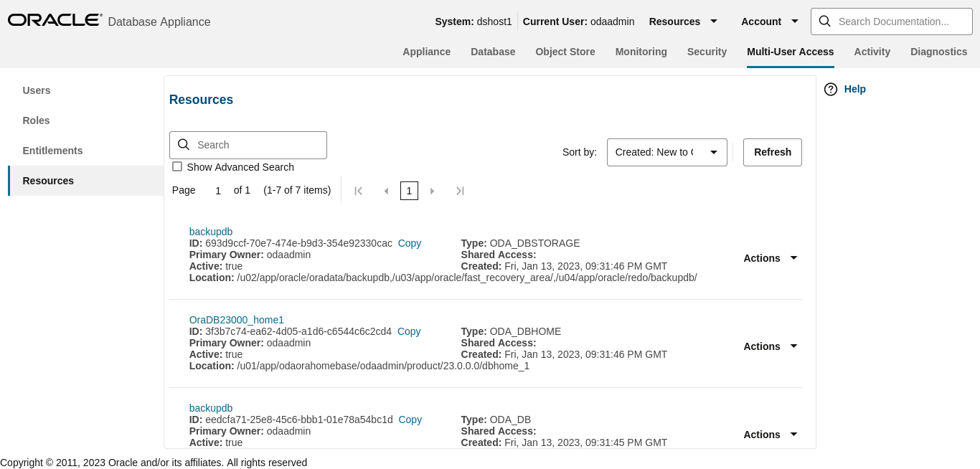Switch to the Database tab
This screenshot has height=469, width=980.
pyautogui.click(x=493, y=52)
